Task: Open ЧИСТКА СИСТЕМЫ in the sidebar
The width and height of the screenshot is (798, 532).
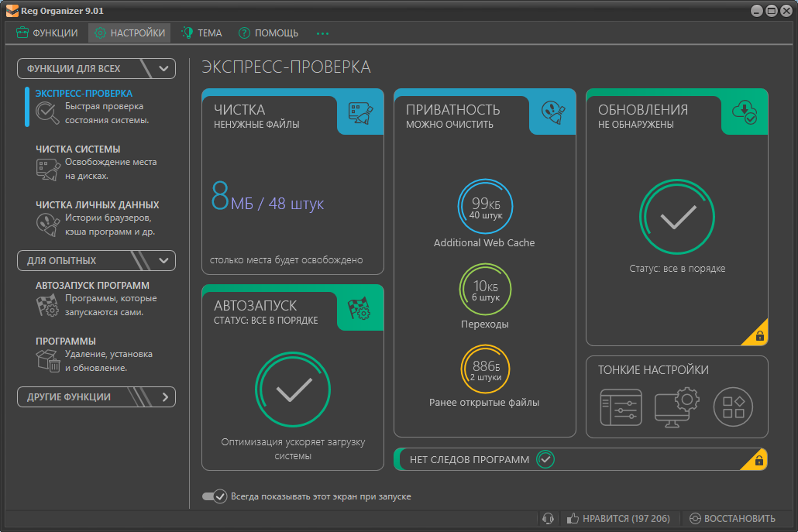Action: [x=78, y=149]
